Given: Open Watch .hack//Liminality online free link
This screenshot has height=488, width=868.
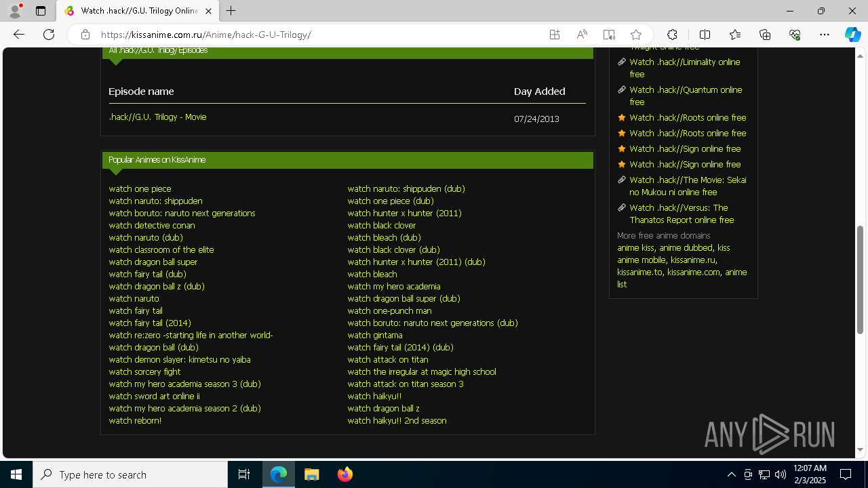Looking at the screenshot, I should pyautogui.click(x=685, y=68).
